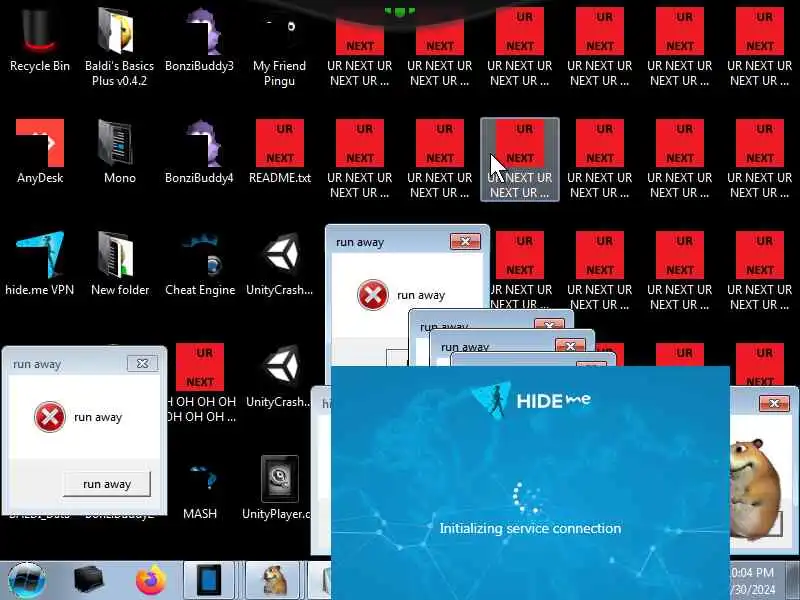Image resolution: width=800 pixels, height=600 pixels.
Task: Open the UnityPlayer file icon
Action: tap(279, 489)
